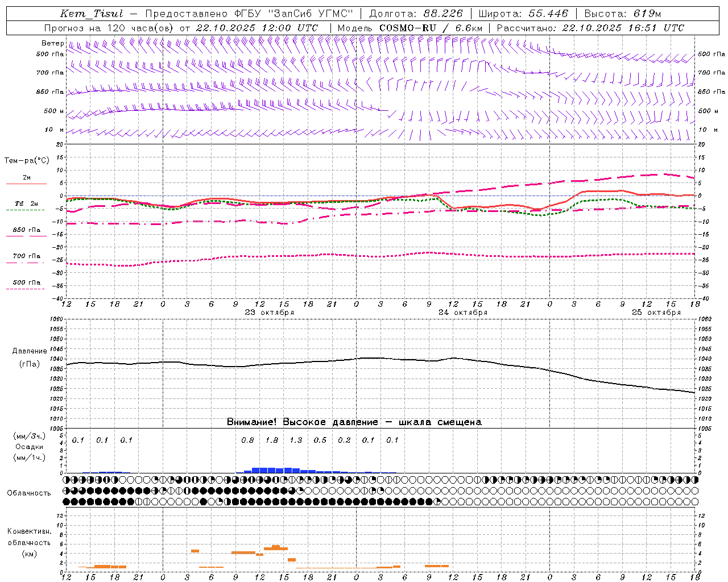Click the 0.8 precipitation amount value

click(x=247, y=440)
